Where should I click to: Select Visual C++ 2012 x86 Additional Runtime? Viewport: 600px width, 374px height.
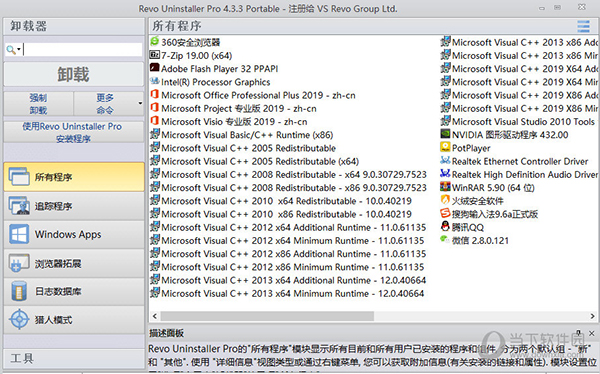288,254
